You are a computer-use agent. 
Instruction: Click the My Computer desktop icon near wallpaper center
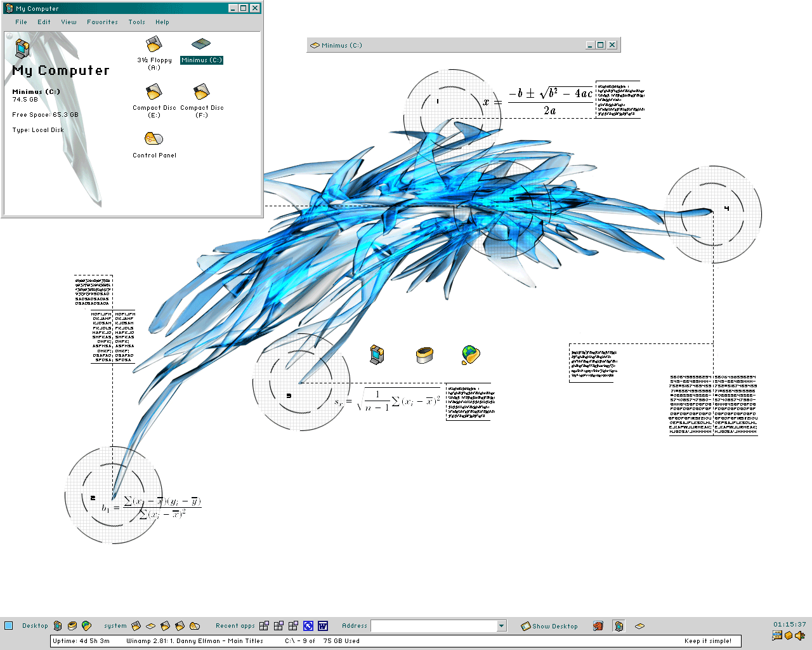coord(377,354)
